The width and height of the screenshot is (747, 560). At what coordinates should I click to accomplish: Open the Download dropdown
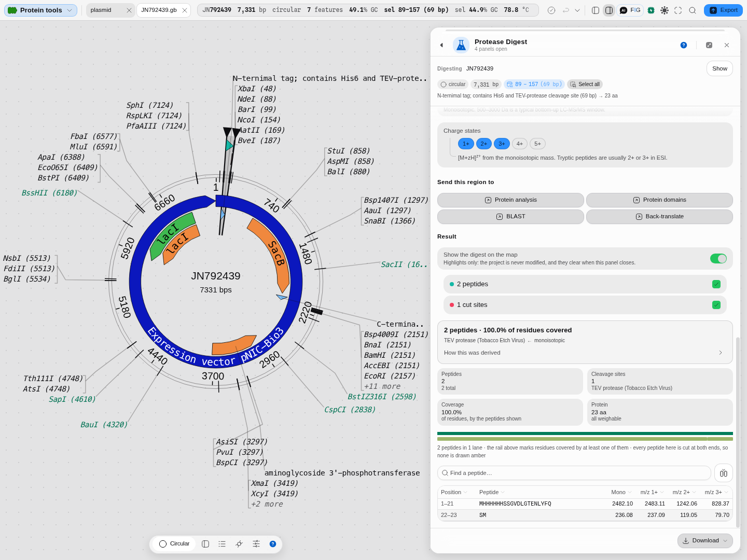705,541
